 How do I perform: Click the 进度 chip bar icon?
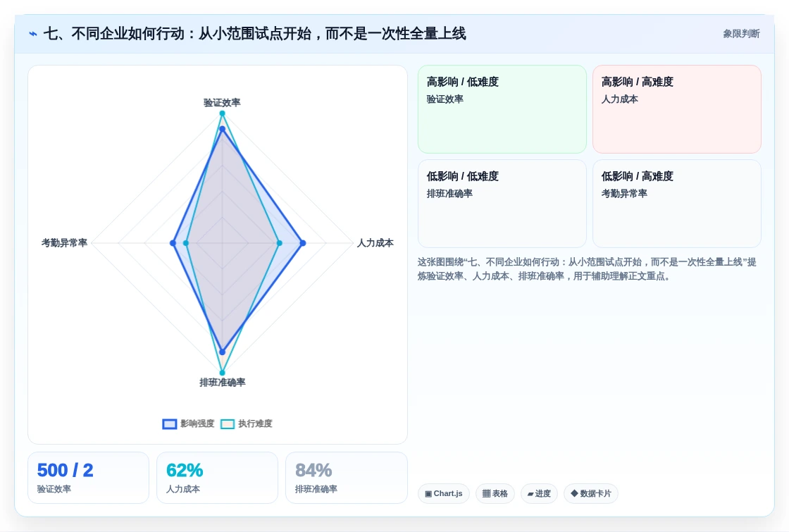[x=530, y=494]
